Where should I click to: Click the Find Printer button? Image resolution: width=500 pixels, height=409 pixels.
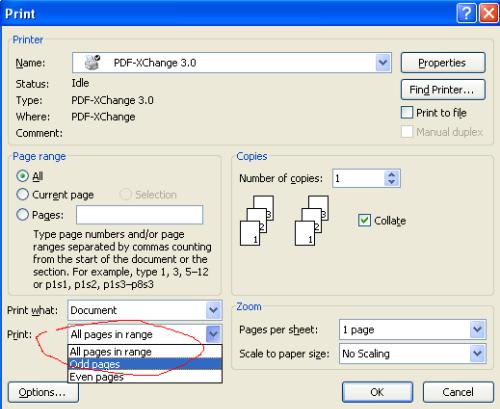pos(443,90)
